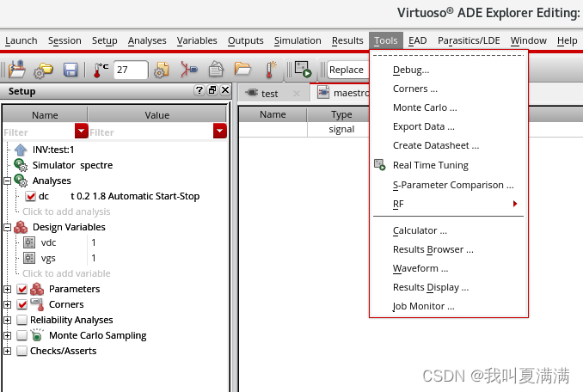Open the Name filter red dropdown

[x=81, y=131]
